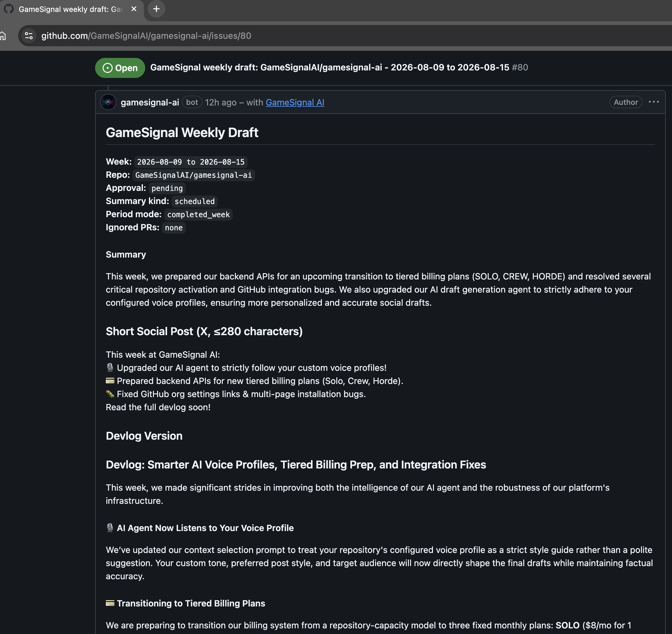The height and width of the screenshot is (634, 672).
Task: Click the green Open status badge
Action: click(x=120, y=68)
